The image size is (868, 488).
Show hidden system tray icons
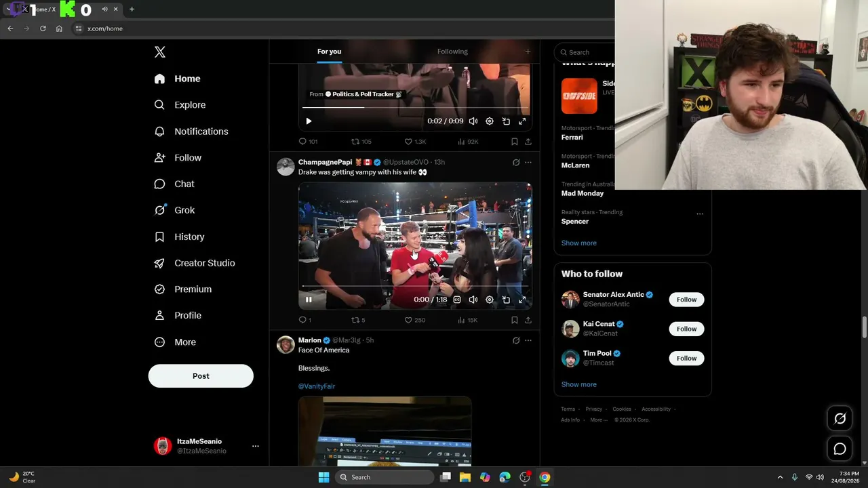tap(780, 477)
